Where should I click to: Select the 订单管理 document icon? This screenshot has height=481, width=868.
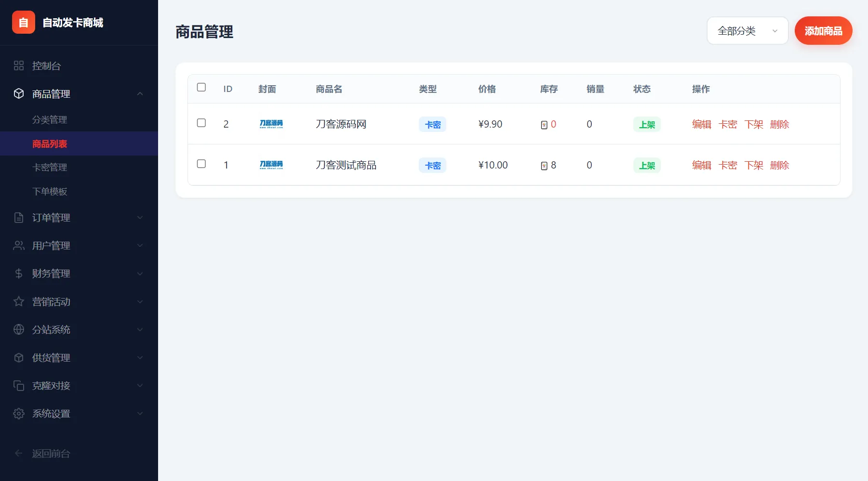point(18,217)
